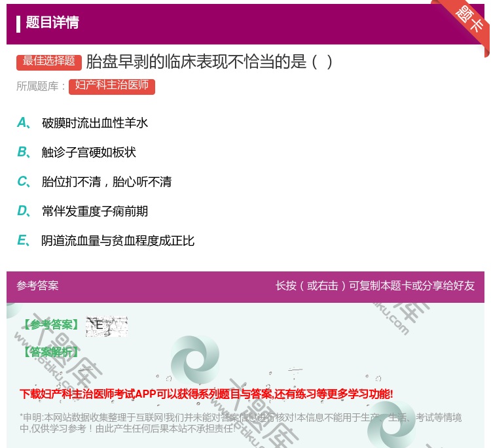This screenshot has height=448, width=491.
Task: Click the grey 申明 disclaimer text
Action: 240,422
